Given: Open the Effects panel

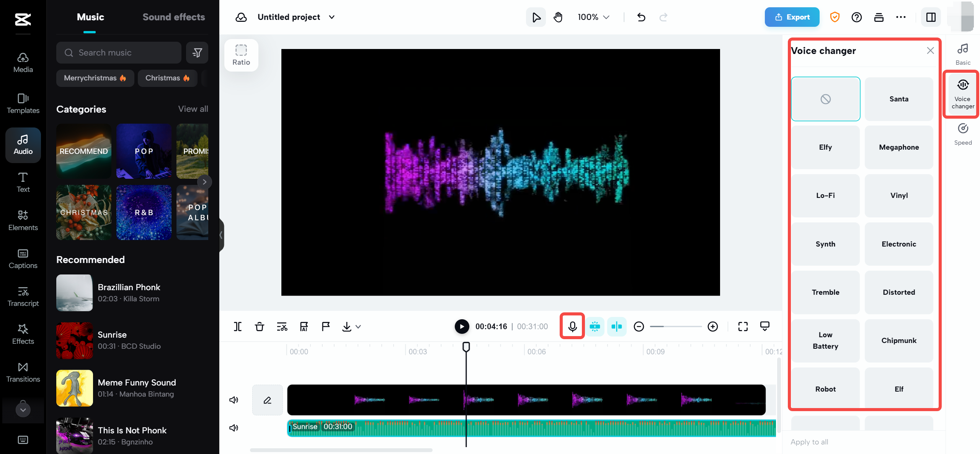Looking at the screenshot, I should (23, 334).
